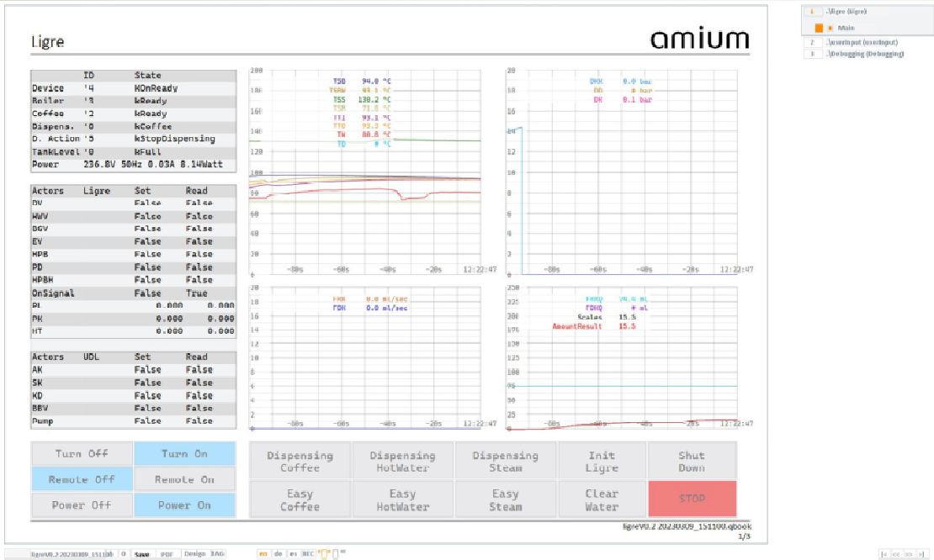934x560 pixels.
Task: Click TSS 130.2 °C legend entry
Action: 362,99
